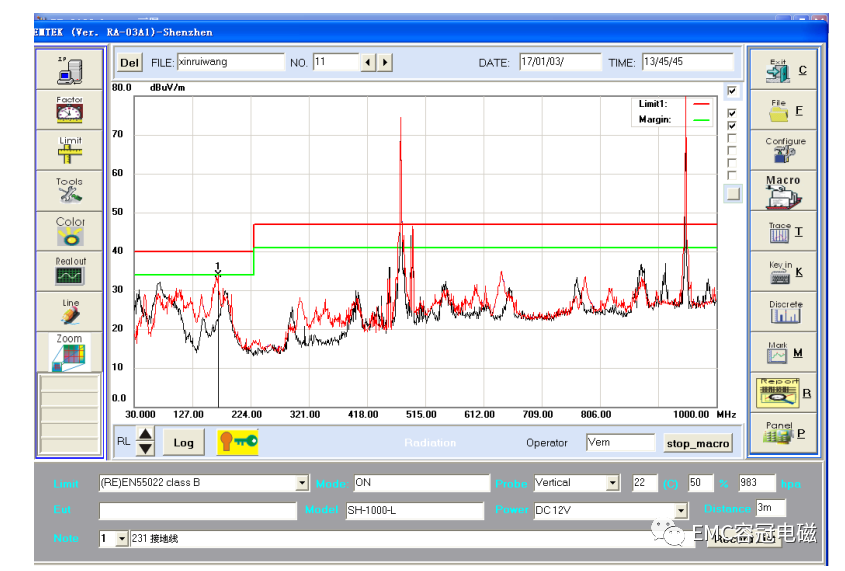Click the TIME input field
The height and width of the screenshot is (571, 845).
pyautogui.click(x=688, y=62)
